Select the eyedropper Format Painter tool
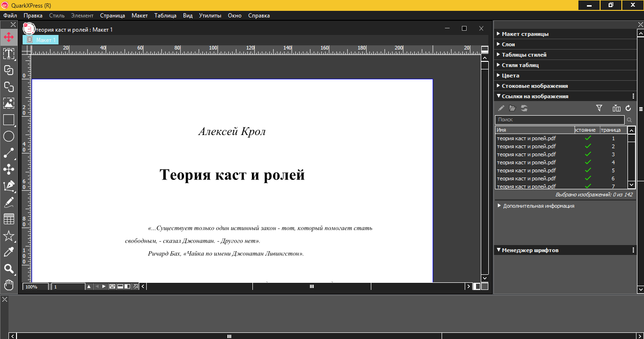The image size is (644, 339). 8,252
